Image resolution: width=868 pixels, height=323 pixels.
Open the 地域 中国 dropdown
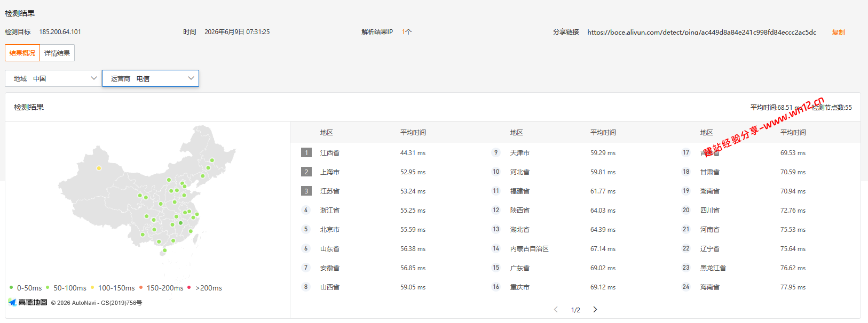pos(53,78)
